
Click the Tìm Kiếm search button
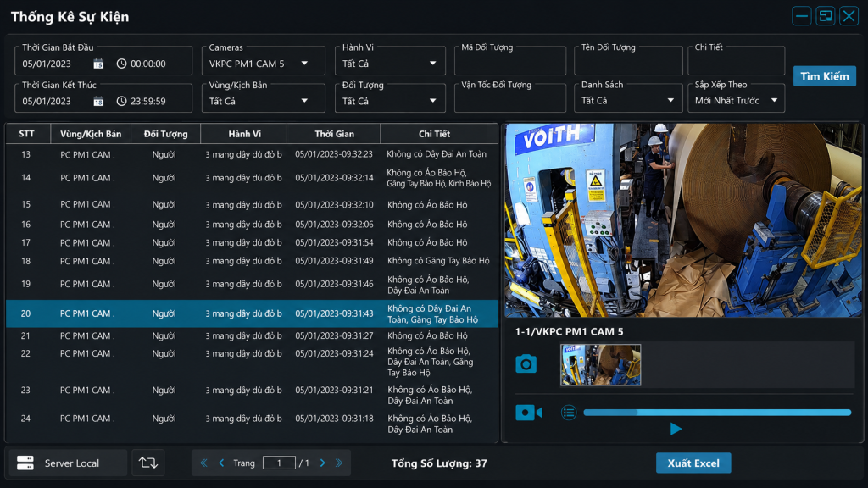(824, 76)
